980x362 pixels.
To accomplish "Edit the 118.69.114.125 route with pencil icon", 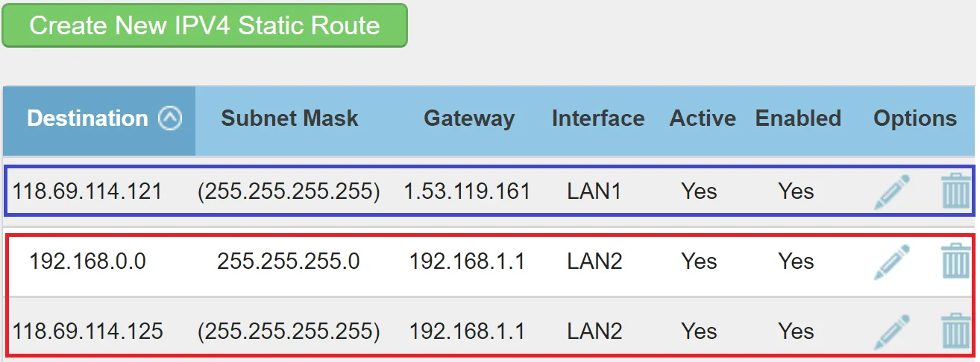I will [x=892, y=331].
